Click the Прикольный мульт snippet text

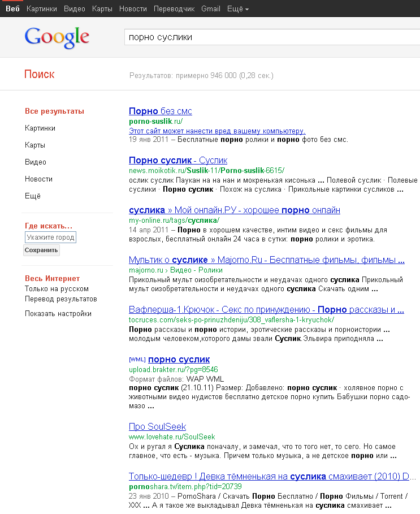pos(266,284)
